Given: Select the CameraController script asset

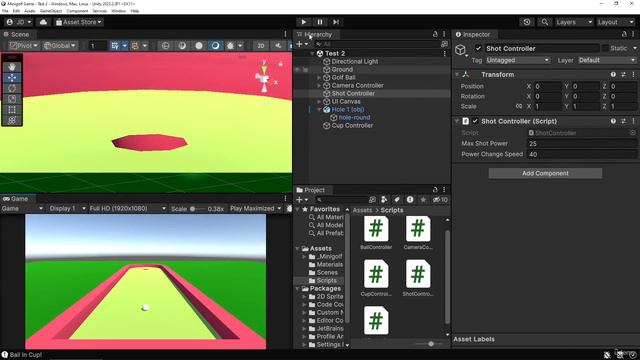Looking at the screenshot, I should pyautogui.click(x=418, y=233).
